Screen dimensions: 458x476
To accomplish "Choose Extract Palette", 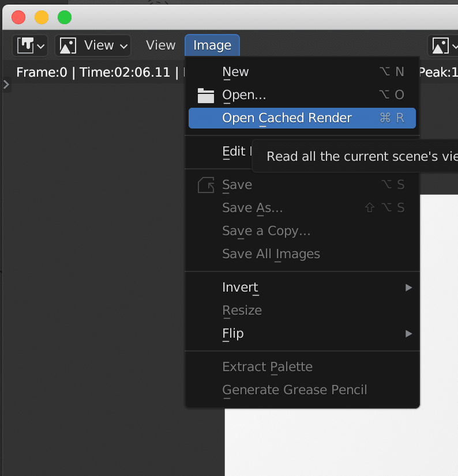I will click(x=267, y=367).
